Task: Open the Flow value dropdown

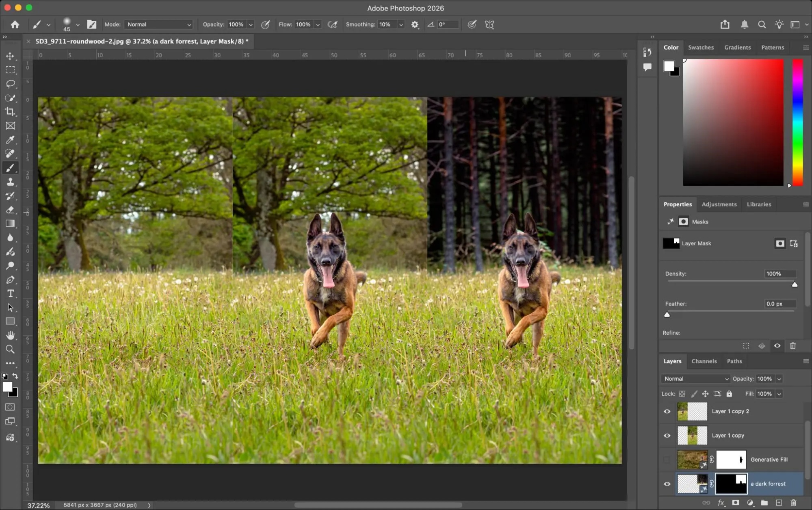Action: click(318, 24)
